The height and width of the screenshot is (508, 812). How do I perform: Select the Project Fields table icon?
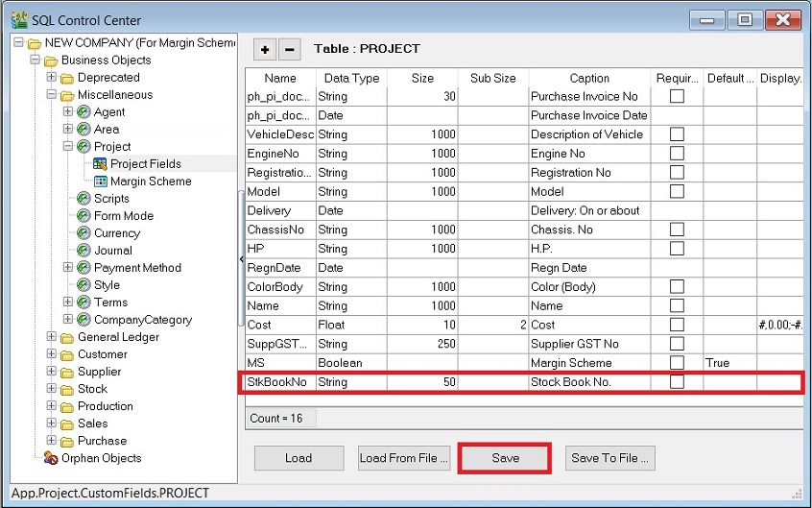pyautogui.click(x=100, y=164)
